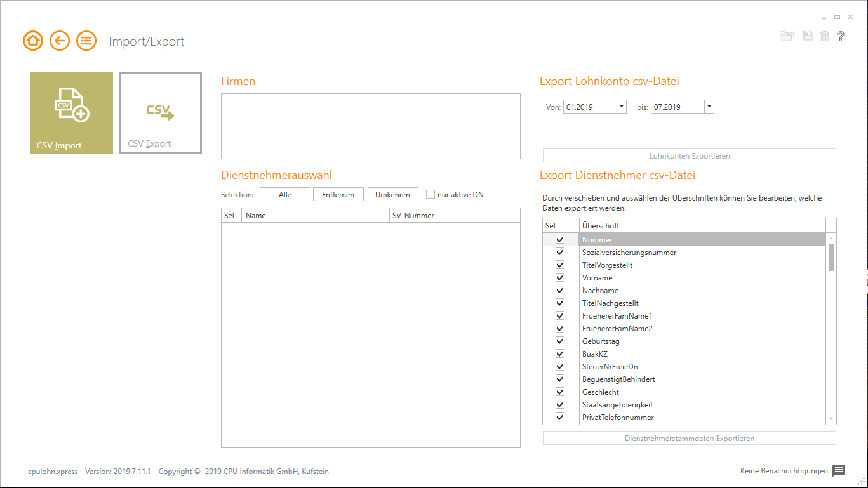
Task: Select the Geschlecht row text
Action: pyautogui.click(x=600, y=392)
